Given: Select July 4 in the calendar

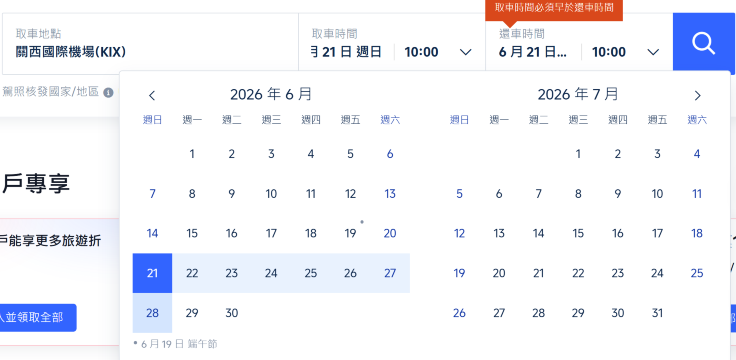Looking at the screenshot, I should [697, 154].
